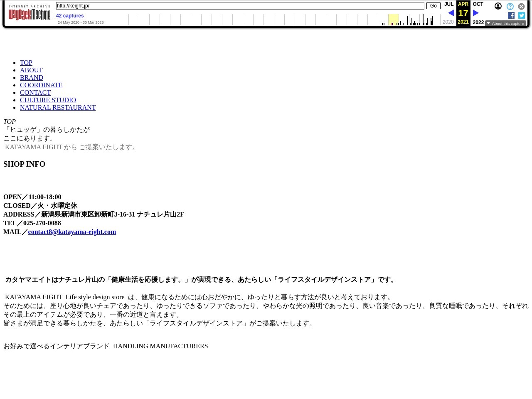Open the ABOUT menu item
Image resolution: width=532 pixels, height=399 pixels.
[x=31, y=70]
